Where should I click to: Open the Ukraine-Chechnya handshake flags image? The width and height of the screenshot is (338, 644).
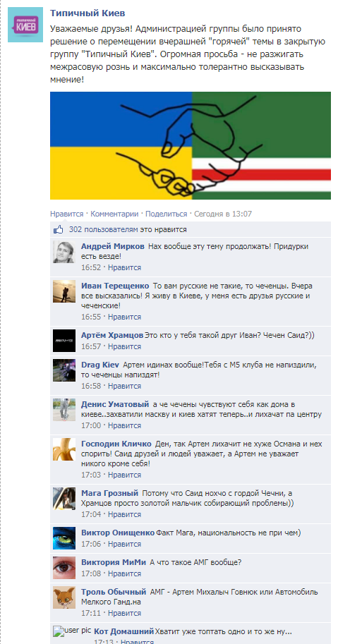pos(191,145)
